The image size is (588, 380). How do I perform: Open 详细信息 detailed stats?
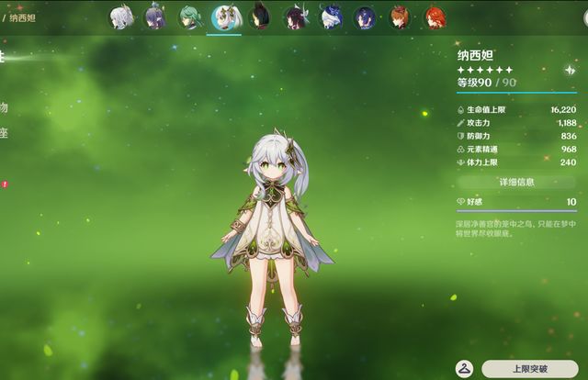[516, 182]
